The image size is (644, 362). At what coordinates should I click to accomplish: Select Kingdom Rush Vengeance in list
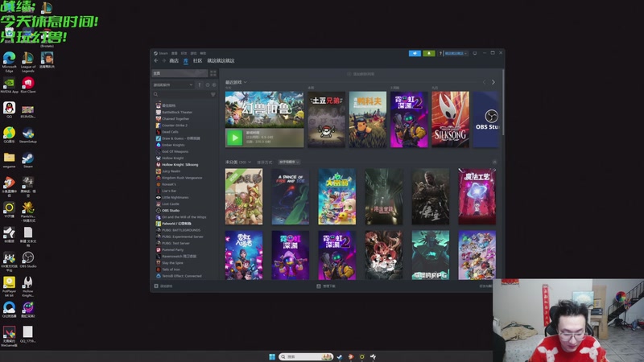pyautogui.click(x=182, y=178)
